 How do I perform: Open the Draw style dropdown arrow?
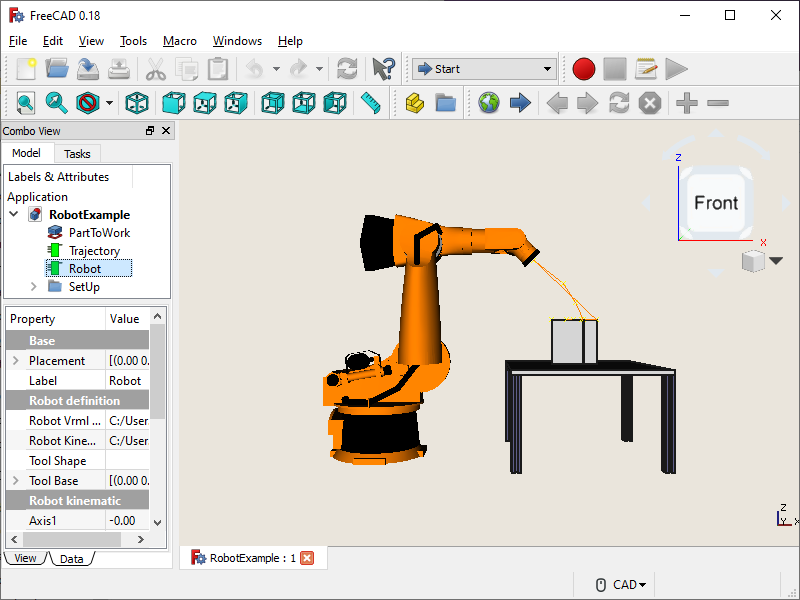click(109, 103)
